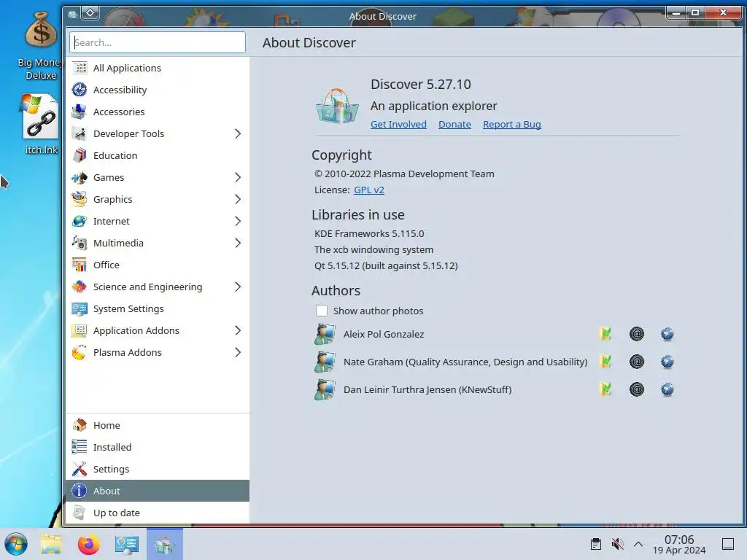Expand the Developer Tools category chevron
This screenshot has height=560, width=747.
click(238, 134)
